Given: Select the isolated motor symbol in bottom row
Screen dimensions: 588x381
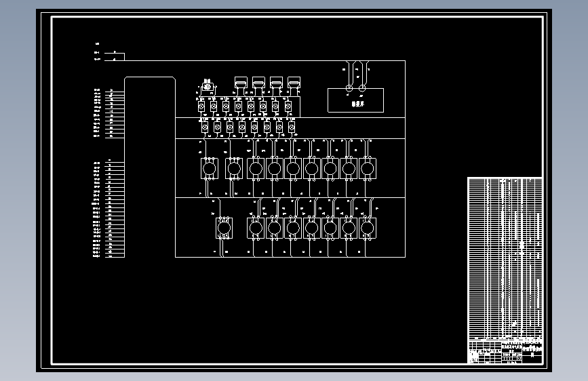Looking at the screenshot, I should (224, 228).
